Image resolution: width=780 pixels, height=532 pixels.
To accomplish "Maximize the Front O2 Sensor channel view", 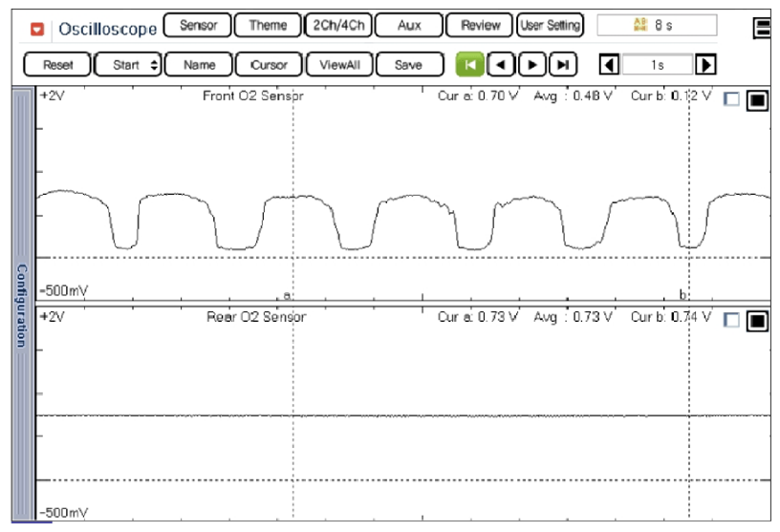I will [x=757, y=100].
